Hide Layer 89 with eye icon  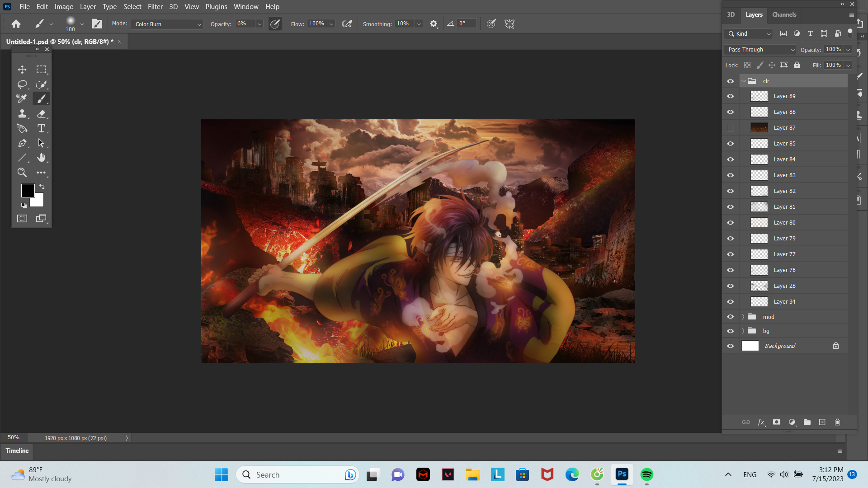coord(730,96)
